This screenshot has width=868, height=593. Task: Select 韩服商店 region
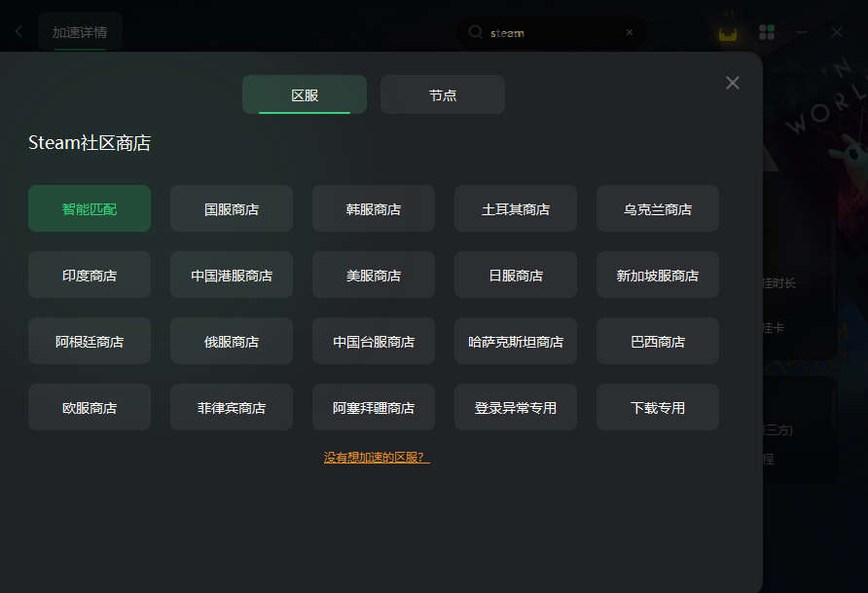click(x=373, y=208)
